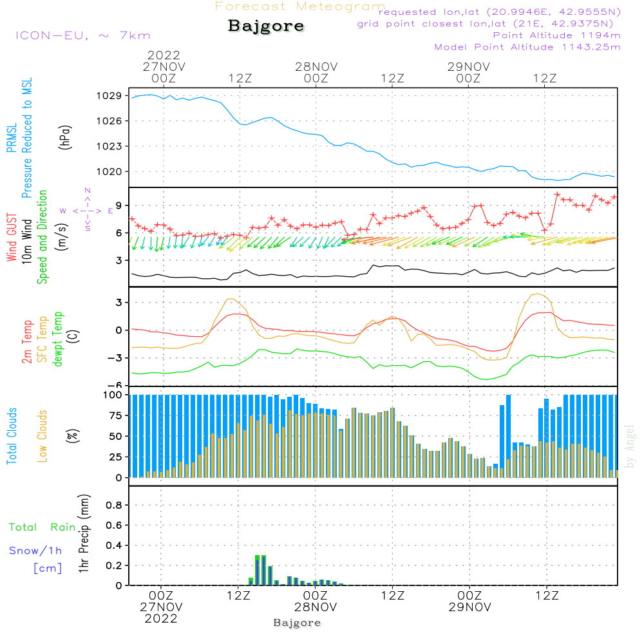Click the "ICON-EU, ~ 7km" model label

click(83, 35)
